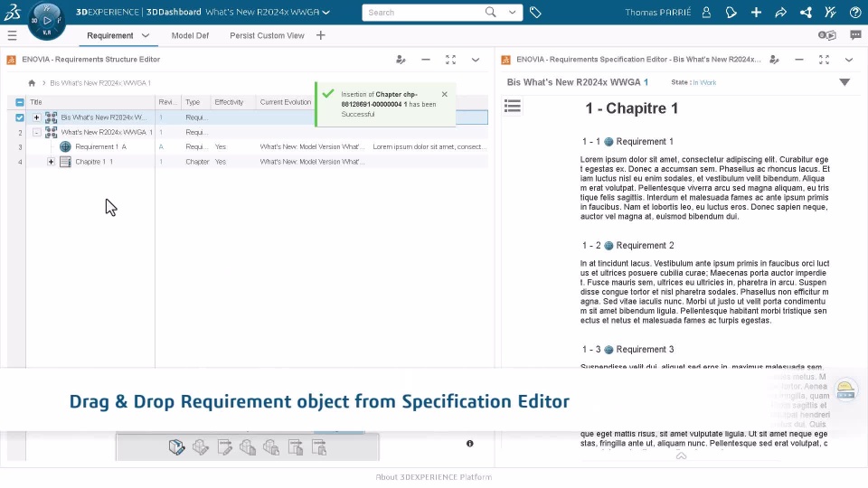Open the hamburger menu beside the tabs
The image size is (868, 488).
click(12, 36)
